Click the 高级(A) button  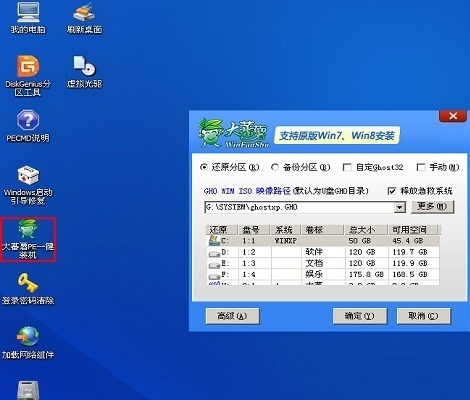point(232,316)
